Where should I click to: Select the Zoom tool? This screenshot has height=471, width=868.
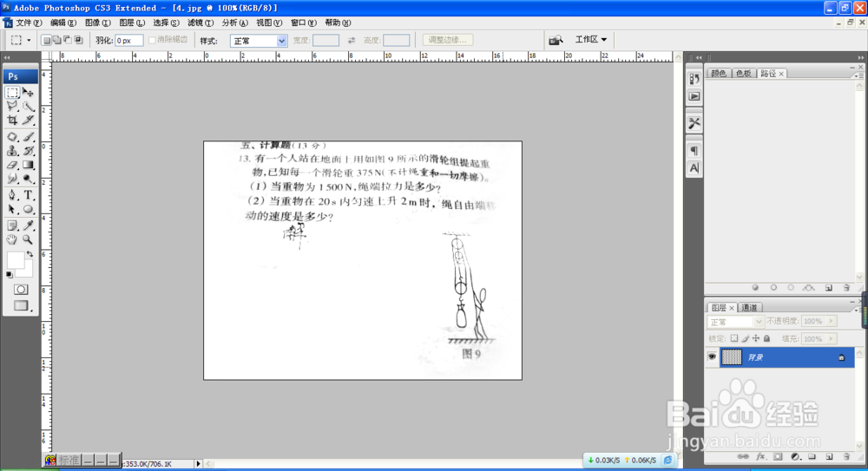click(29, 239)
